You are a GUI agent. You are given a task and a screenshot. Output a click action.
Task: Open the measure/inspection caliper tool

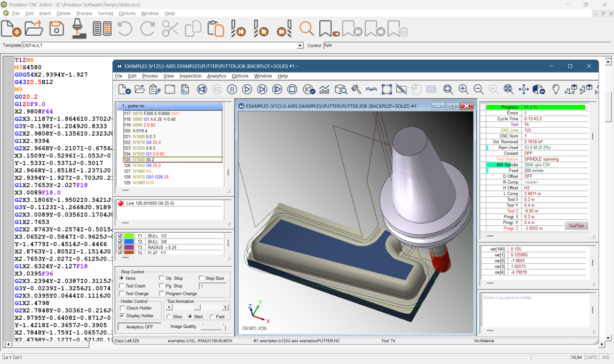(x=357, y=90)
